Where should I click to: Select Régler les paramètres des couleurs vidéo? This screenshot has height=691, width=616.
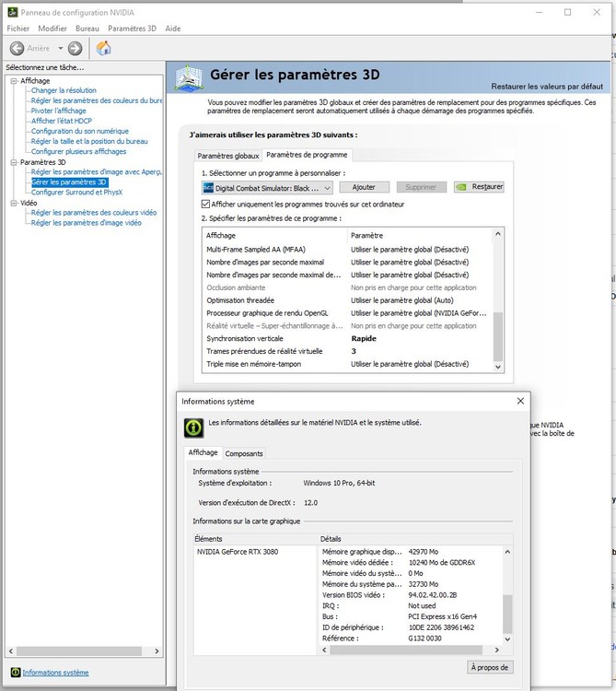94,213
